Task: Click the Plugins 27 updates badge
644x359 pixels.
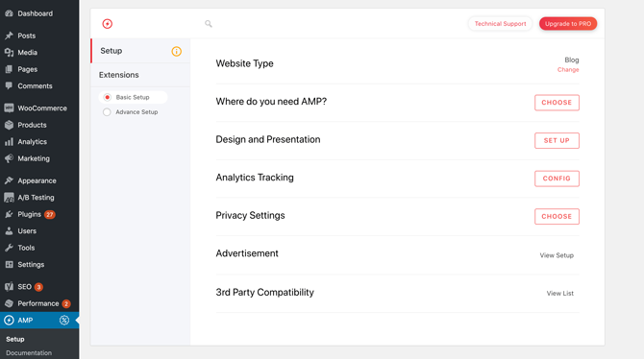Action: pyautogui.click(x=50, y=215)
